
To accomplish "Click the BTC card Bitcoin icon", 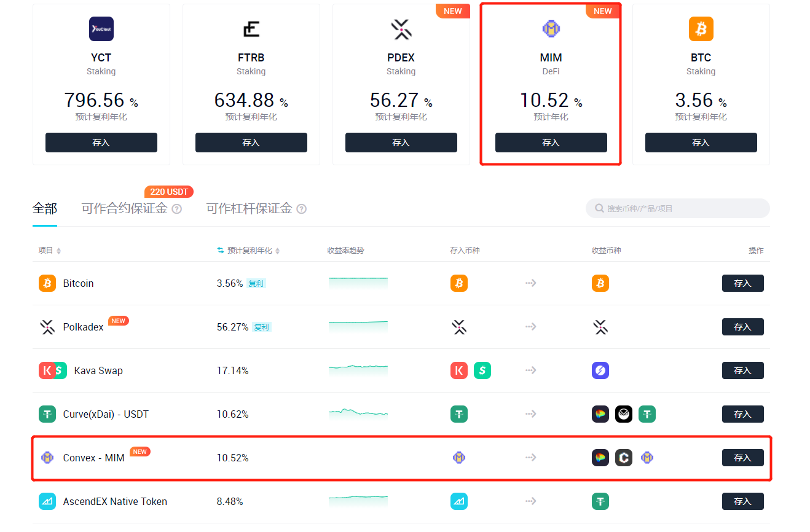I will click(x=701, y=29).
